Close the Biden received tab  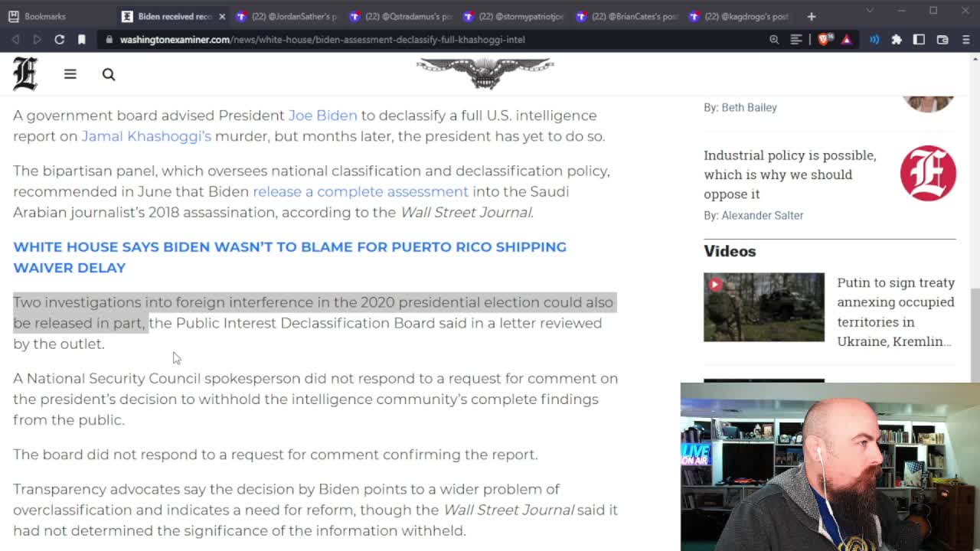tap(222, 16)
